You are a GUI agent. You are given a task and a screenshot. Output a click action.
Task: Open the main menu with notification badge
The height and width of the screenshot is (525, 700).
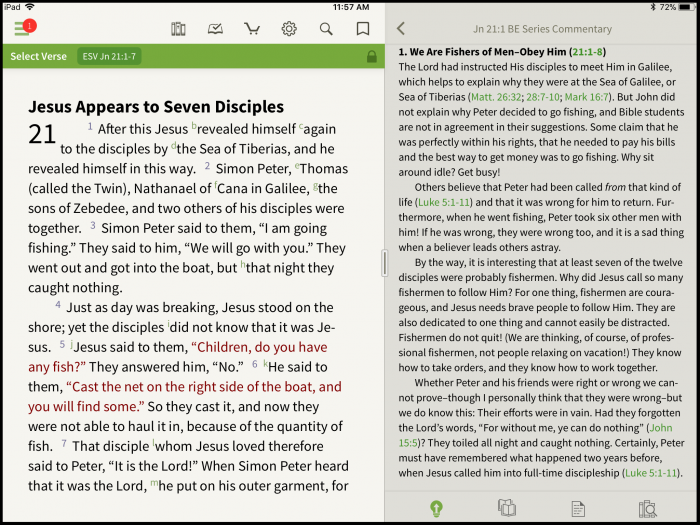point(25,28)
